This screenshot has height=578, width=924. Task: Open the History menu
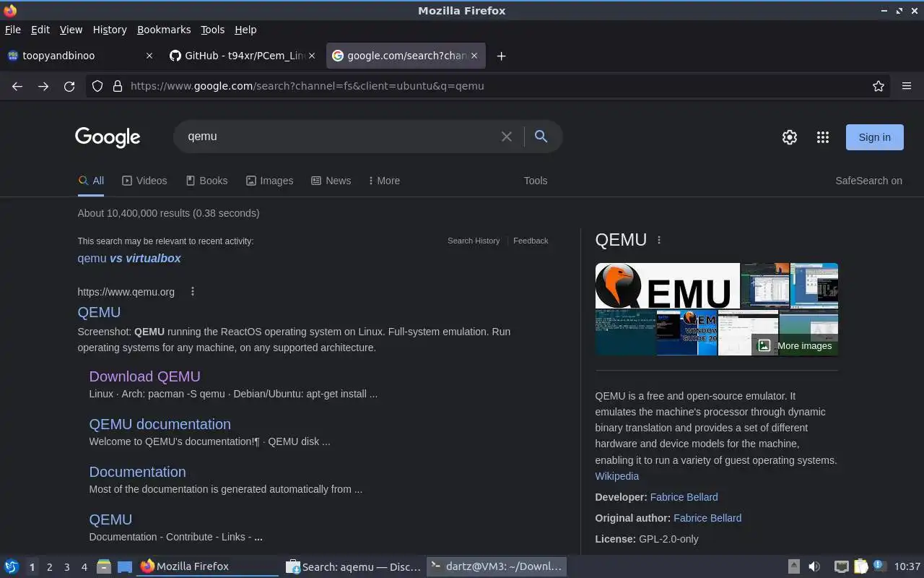click(x=110, y=30)
